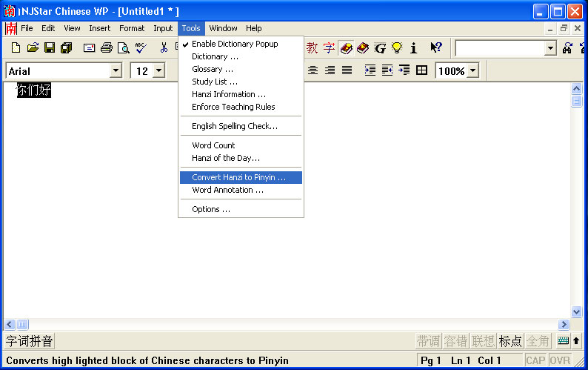Select Enforce Teaching Rules menu entry
Image resolution: width=588 pixels, height=370 pixels.
(x=241, y=107)
